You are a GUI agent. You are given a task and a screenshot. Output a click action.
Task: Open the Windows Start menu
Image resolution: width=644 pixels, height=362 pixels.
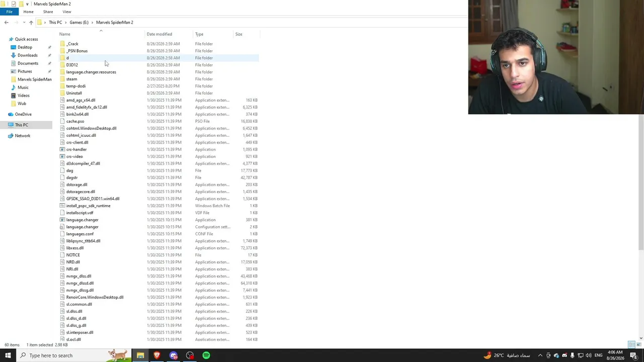pos(8,355)
